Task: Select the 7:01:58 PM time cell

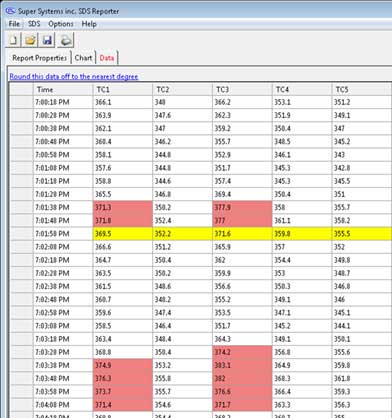Action: (x=63, y=234)
